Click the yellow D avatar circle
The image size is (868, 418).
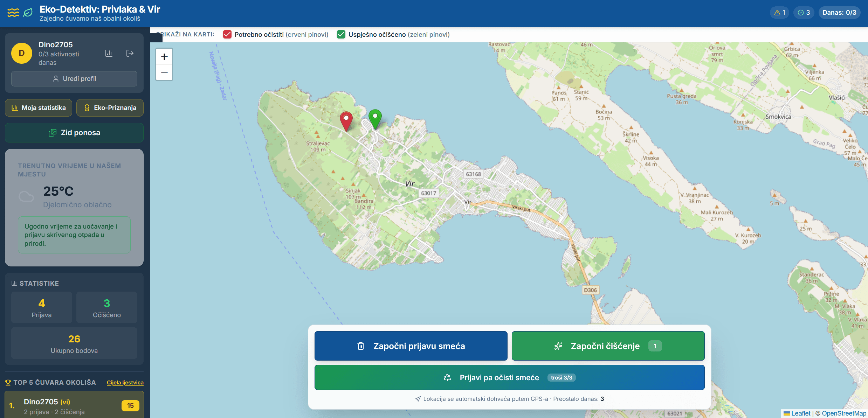click(x=22, y=53)
